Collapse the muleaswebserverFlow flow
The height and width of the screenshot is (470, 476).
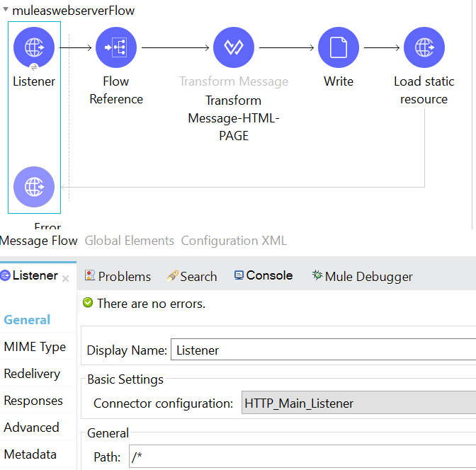pyautogui.click(x=6, y=11)
